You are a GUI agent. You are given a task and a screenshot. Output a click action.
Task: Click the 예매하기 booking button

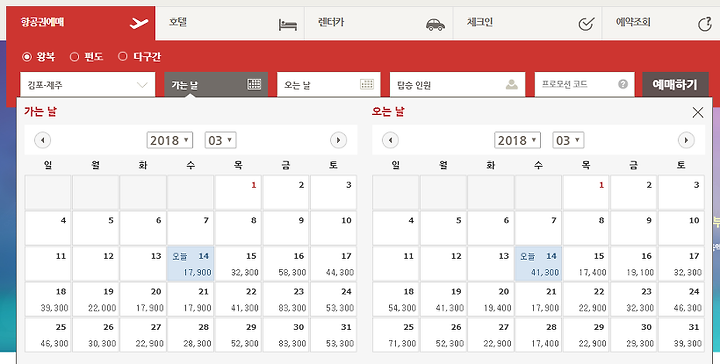(x=675, y=84)
